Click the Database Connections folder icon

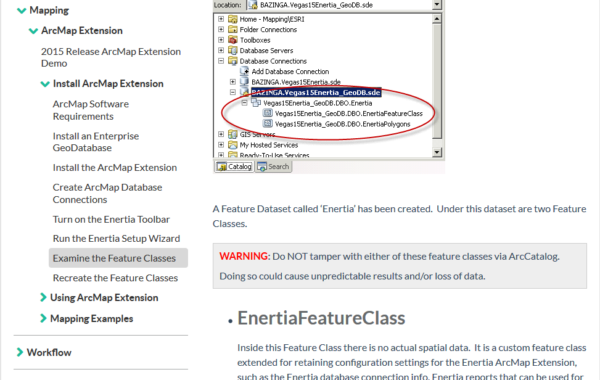(232, 60)
